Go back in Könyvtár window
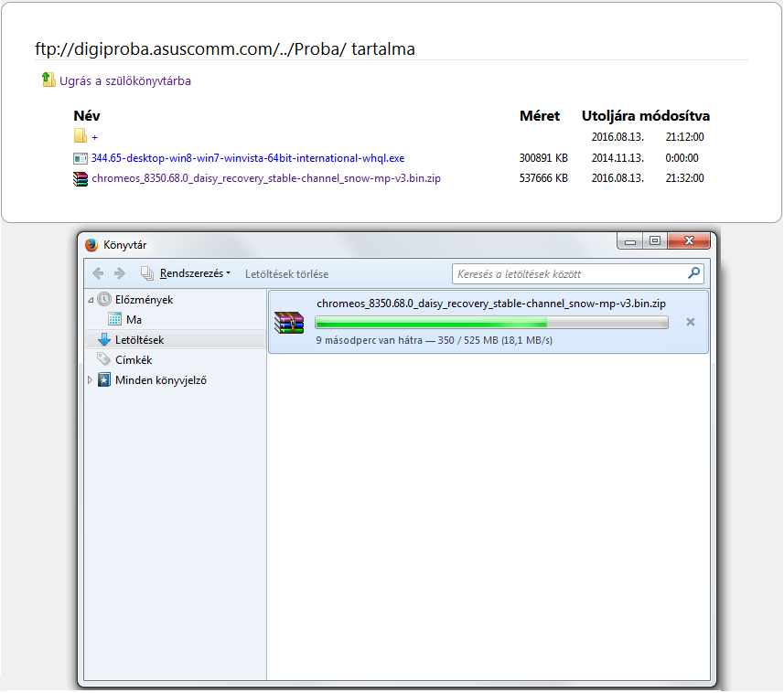The width and height of the screenshot is (784, 693). [98, 273]
